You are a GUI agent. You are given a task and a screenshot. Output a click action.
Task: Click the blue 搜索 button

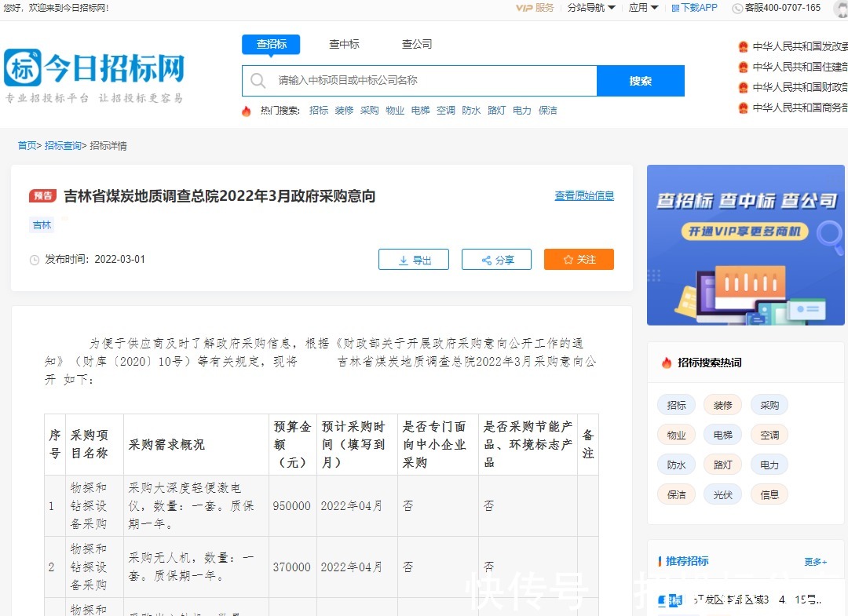[x=641, y=81]
